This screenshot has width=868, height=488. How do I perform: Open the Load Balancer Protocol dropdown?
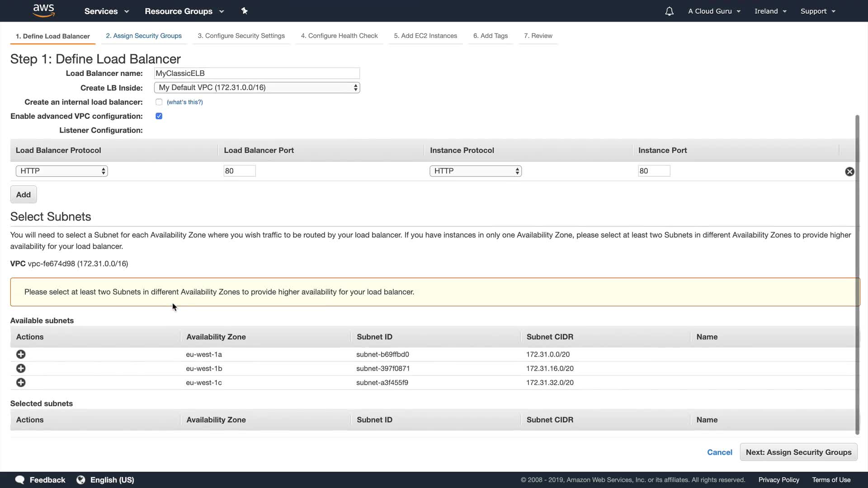pyautogui.click(x=61, y=171)
